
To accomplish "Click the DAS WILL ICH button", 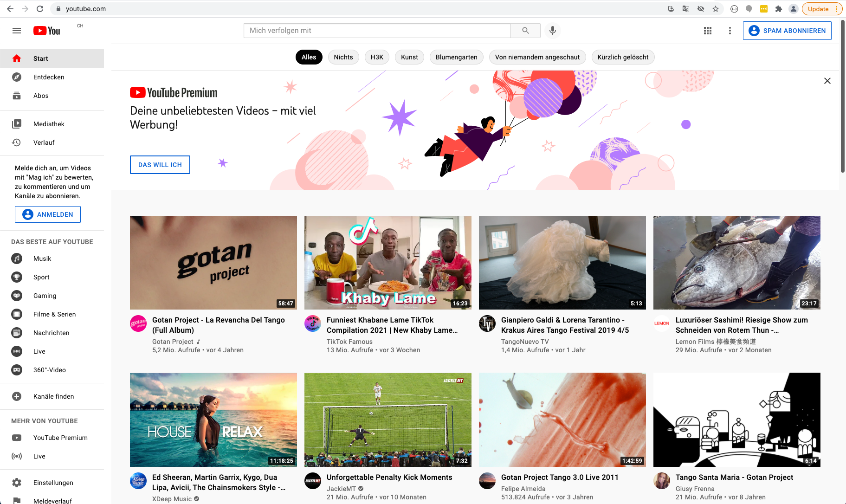I will point(160,165).
